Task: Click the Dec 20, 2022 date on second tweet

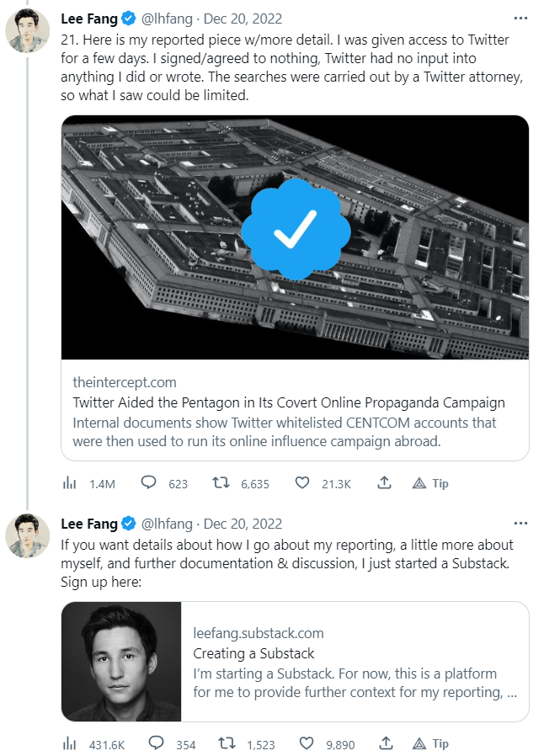Action: [x=243, y=524]
